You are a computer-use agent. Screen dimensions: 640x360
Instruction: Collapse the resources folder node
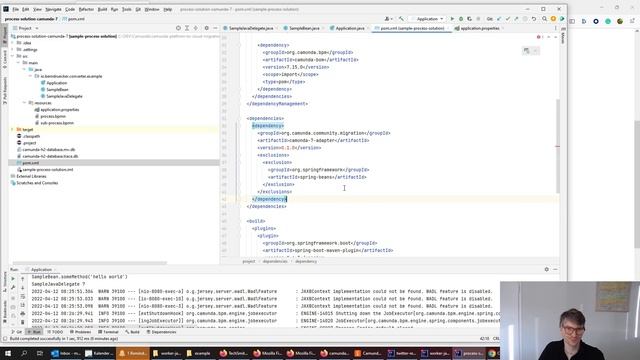pos(24,103)
